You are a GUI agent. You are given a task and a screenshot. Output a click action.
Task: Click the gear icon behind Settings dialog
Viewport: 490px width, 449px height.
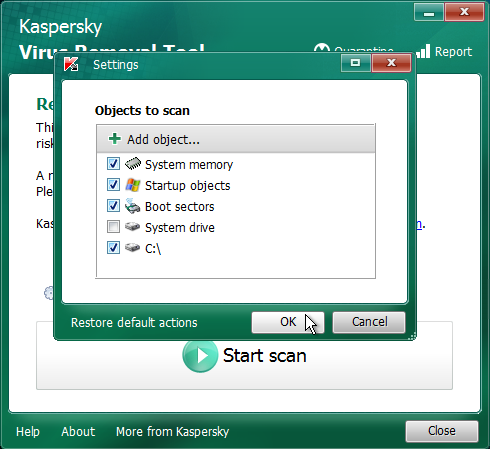[49, 293]
